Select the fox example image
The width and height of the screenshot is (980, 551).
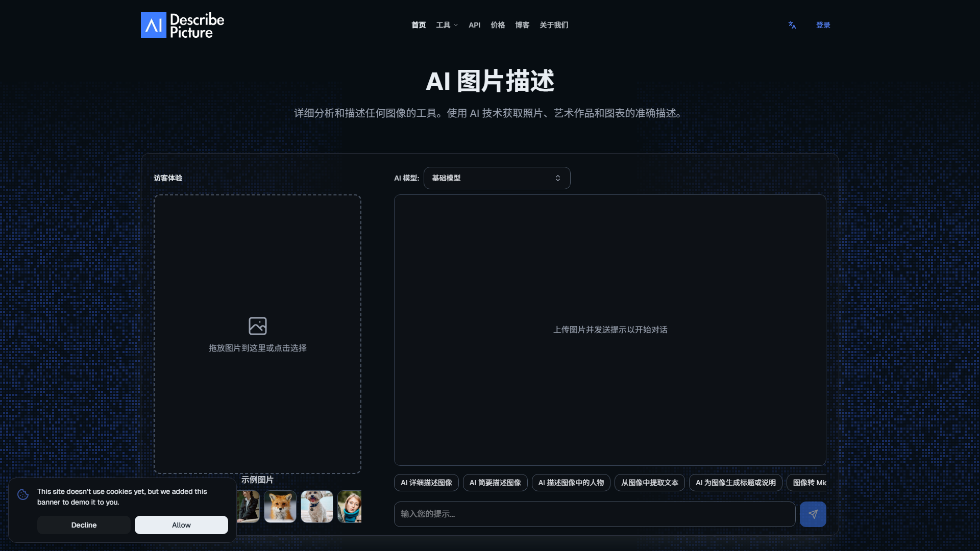click(x=280, y=506)
